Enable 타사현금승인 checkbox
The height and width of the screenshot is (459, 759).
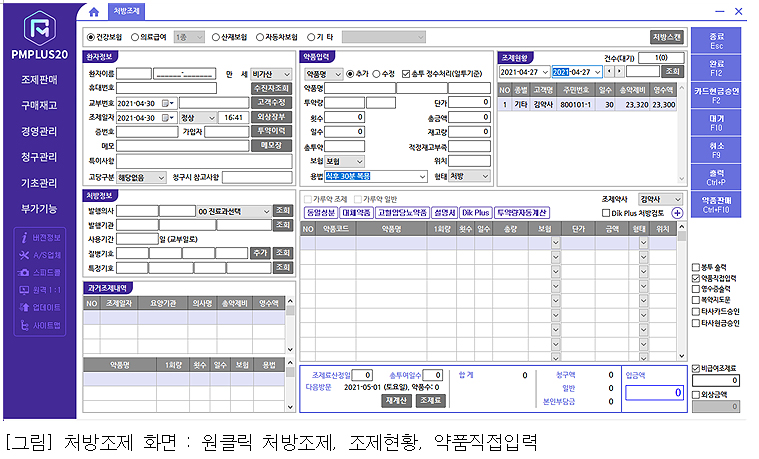coord(696,323)
